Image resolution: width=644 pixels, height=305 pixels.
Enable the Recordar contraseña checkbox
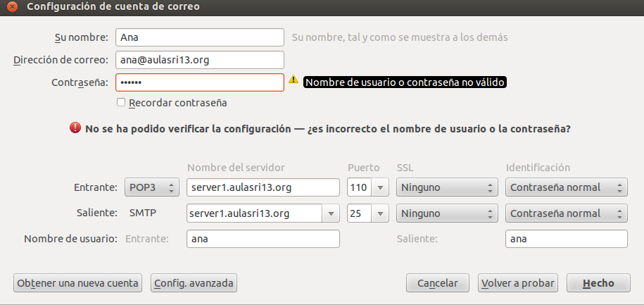[x=121, y=102]
